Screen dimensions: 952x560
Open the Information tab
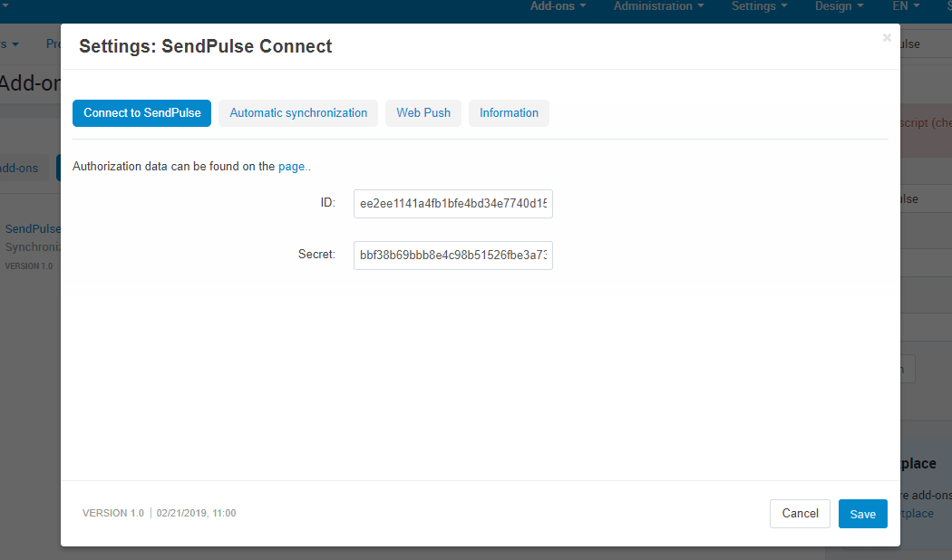pyautogui.click(x=509, y=113)
